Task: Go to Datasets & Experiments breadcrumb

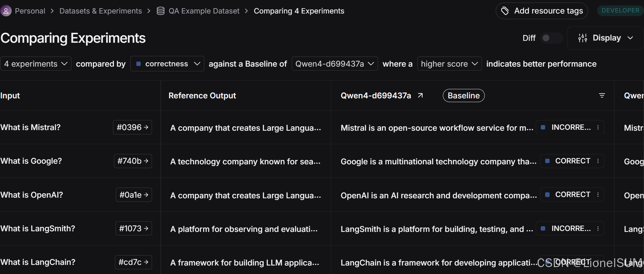Action: pyautogui.click(x=101, y=11)
